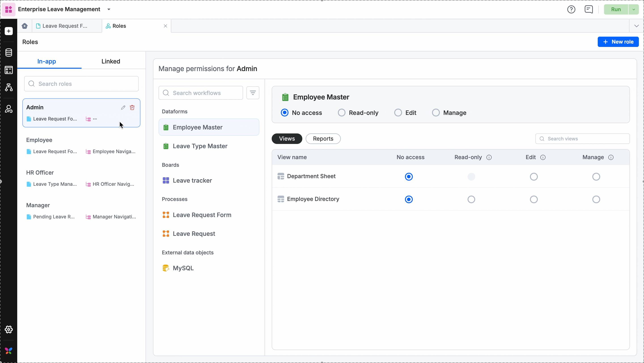Image resolution: width=644 pixels, height=363 pixels.
Task: Click the green Run button
Action: [616, 9]
